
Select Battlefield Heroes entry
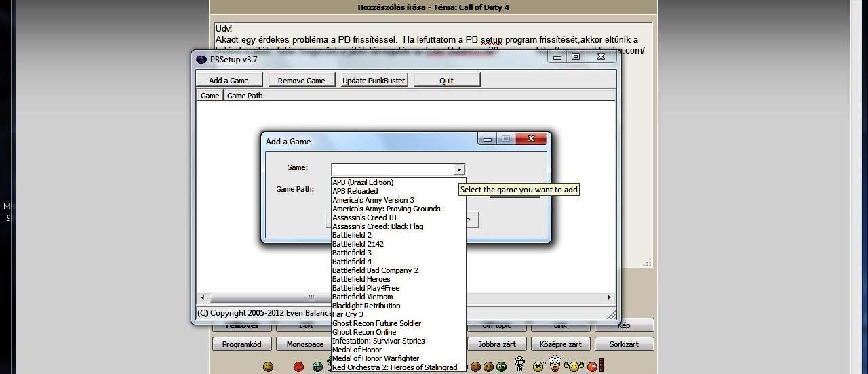tap(398, 279)
